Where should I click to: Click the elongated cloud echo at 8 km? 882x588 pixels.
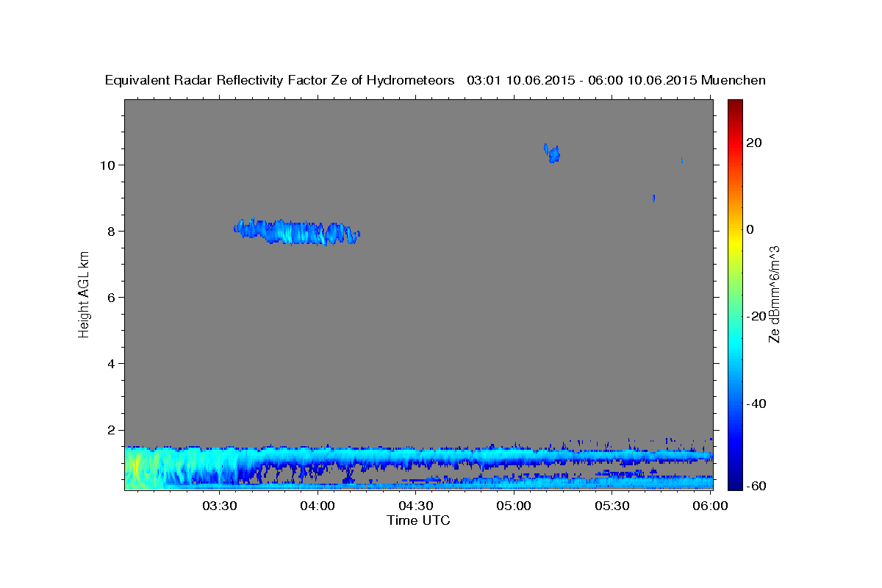(296, 232)
